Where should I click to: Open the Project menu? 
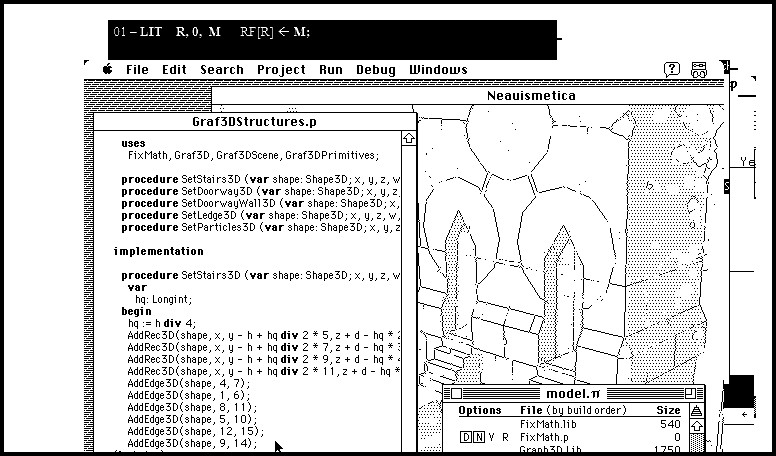(x=281, y=70)
